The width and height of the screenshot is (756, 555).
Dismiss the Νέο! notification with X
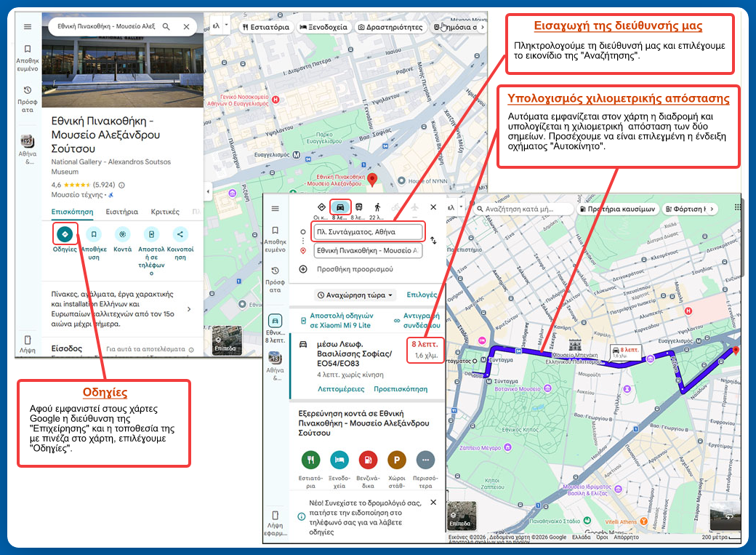pyautogui.click(x=433, y=503)
